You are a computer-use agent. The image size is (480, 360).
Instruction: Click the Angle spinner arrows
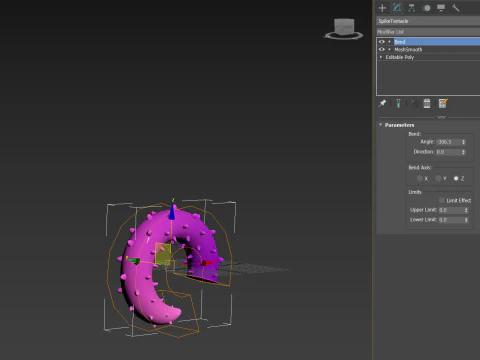[x=463, y=142]
